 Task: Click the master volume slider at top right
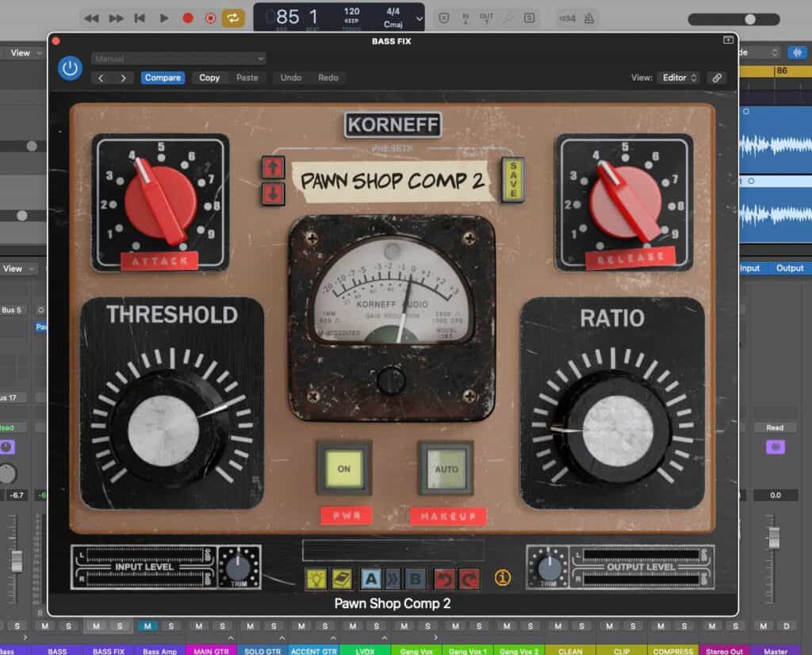733,19
